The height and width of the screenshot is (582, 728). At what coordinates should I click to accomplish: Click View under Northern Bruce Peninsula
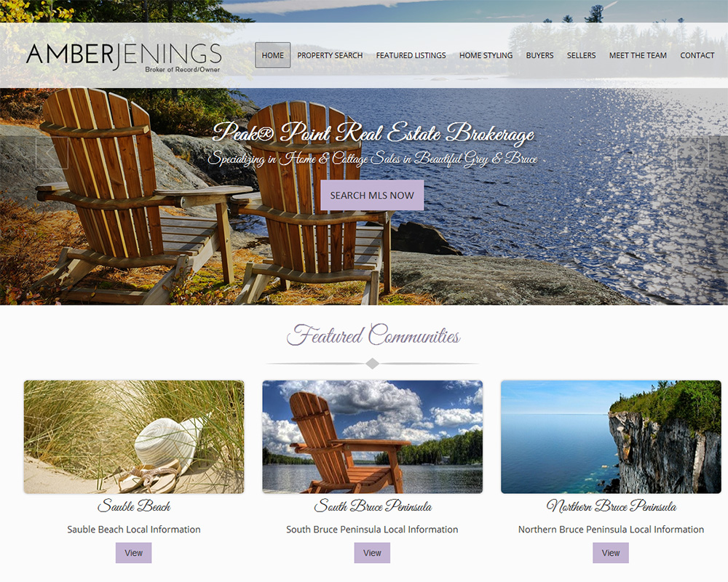coord(611,553)
